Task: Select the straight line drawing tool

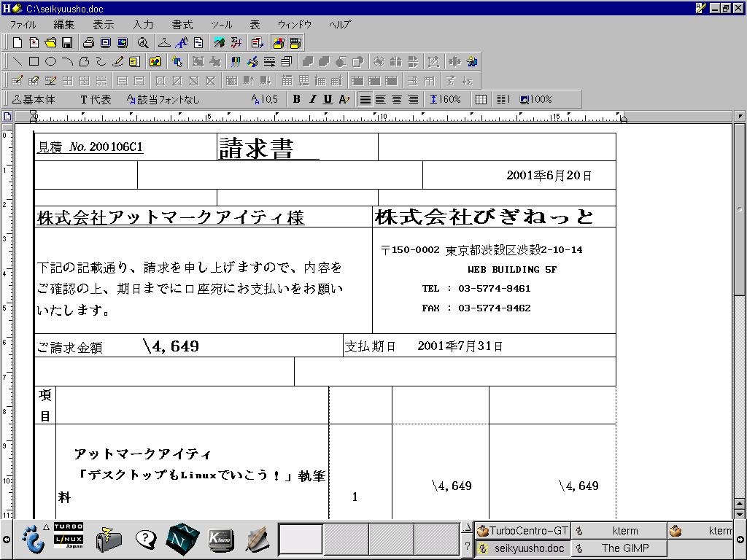Action: click(18, 61)
